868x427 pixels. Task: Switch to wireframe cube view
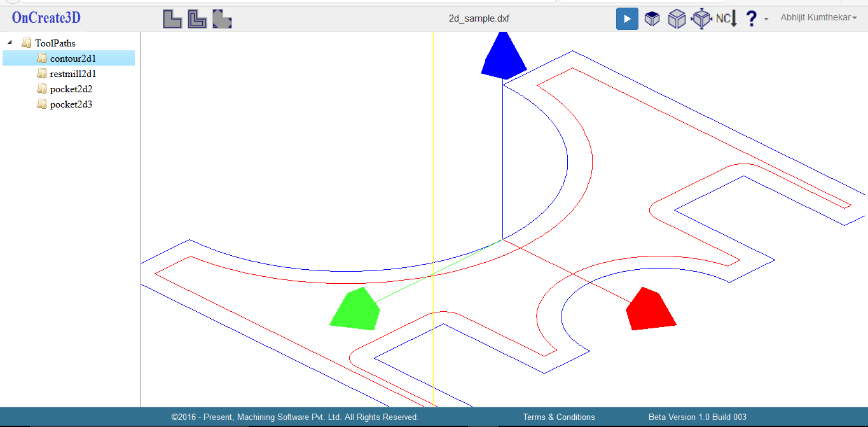(677, 19)
